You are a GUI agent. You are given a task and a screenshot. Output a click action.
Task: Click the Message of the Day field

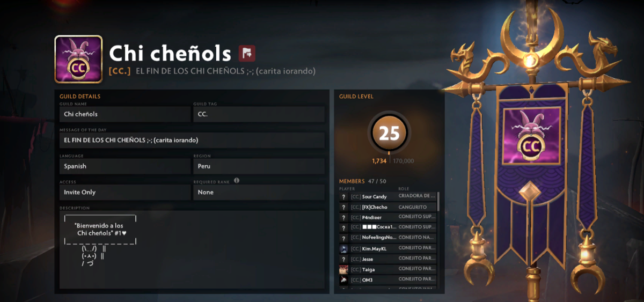click(x=192, y=141)
